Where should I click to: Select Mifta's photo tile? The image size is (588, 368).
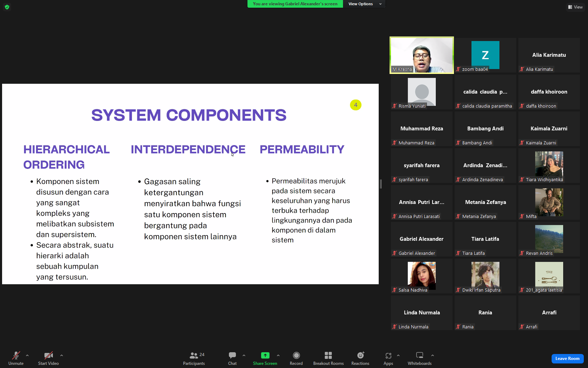549,203
